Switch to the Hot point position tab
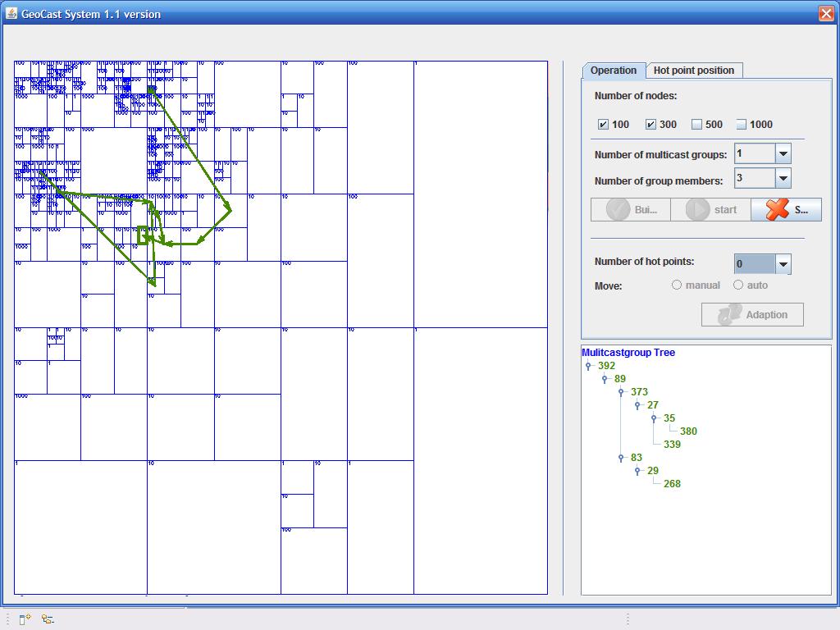 (693, 71)
